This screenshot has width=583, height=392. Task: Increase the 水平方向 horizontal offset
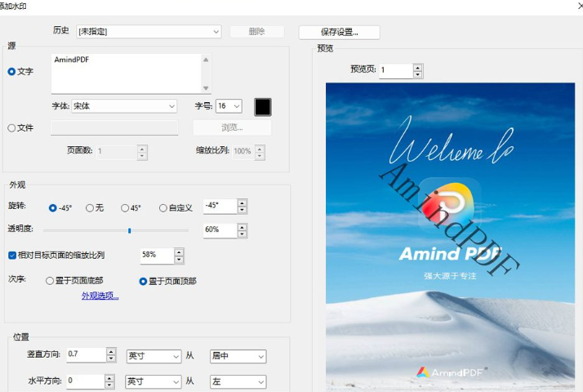click(x=109, y=378)
